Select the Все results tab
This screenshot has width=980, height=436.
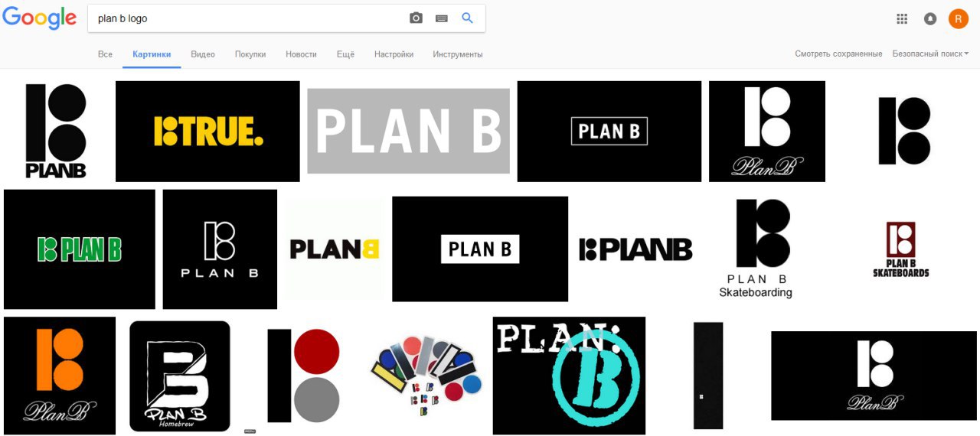[105, 54]
